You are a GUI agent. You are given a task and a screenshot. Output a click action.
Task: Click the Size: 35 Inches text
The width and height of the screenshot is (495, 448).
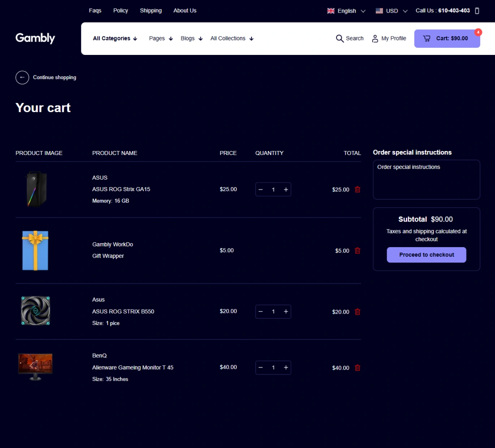click(110, 379)
